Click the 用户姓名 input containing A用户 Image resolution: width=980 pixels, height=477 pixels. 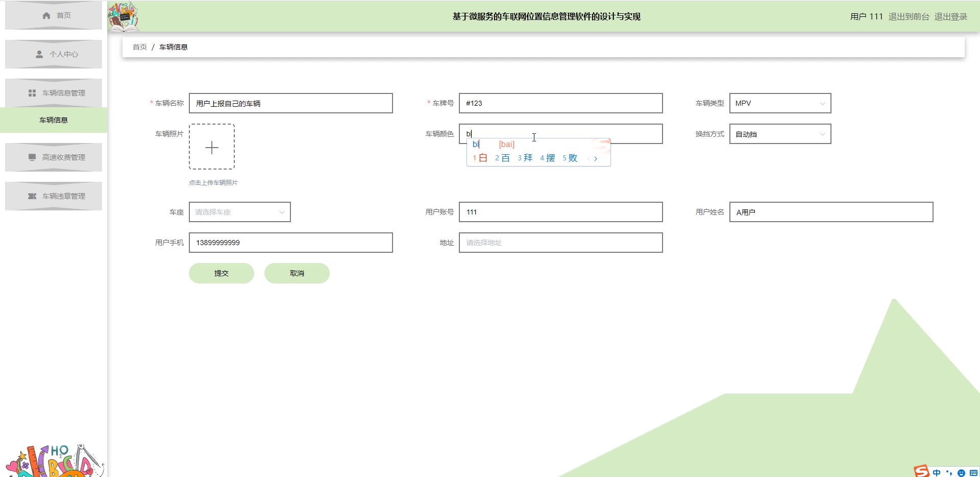click(831, 212)
